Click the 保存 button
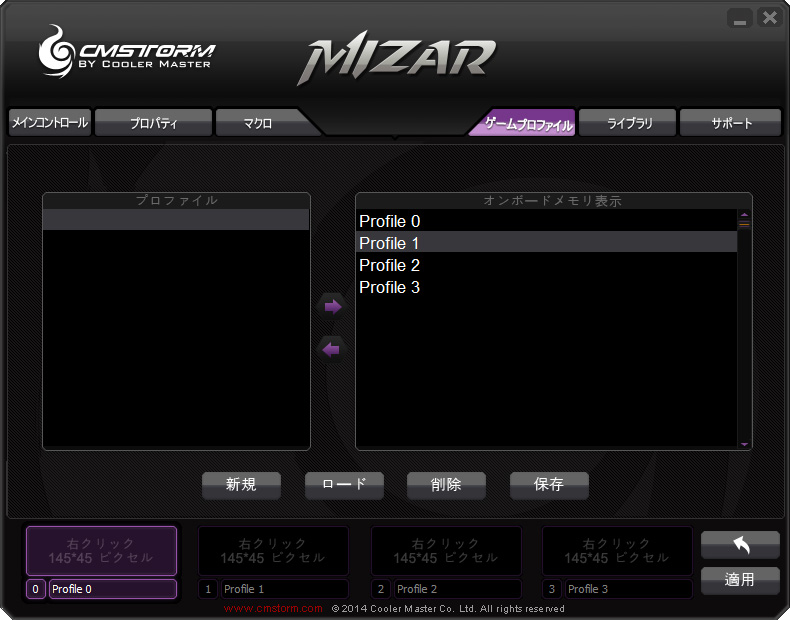Viewport: 790px width, 620px height. coord(549,485)
